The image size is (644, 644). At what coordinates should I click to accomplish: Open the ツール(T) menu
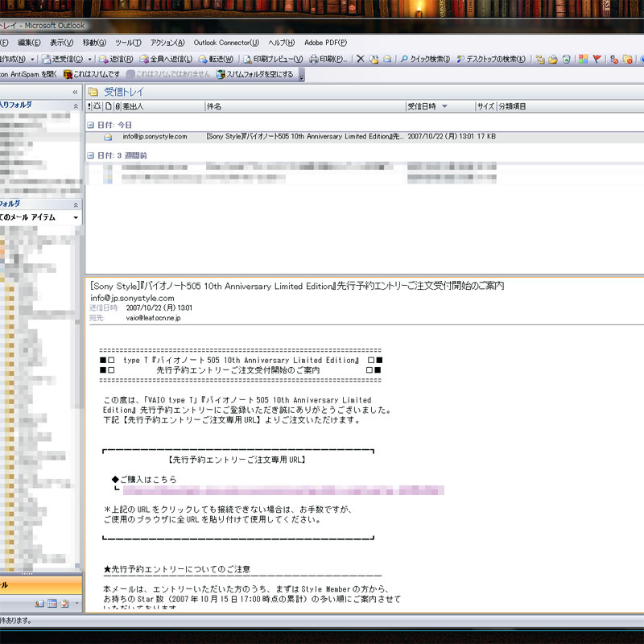click(128, 43)
